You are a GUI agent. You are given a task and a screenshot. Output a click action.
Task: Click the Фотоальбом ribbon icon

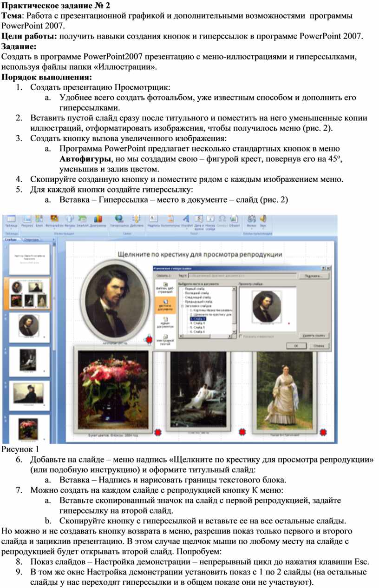coord(55,221)
